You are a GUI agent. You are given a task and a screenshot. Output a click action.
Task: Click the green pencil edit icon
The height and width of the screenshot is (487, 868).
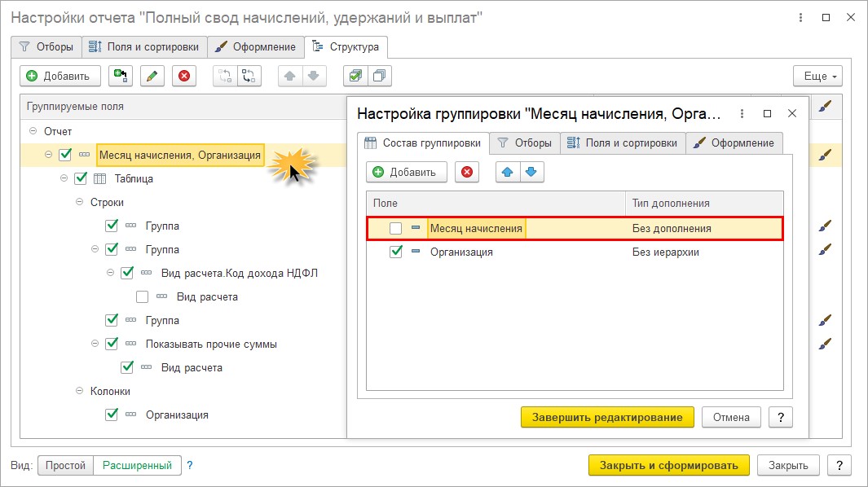pos(152,76)
